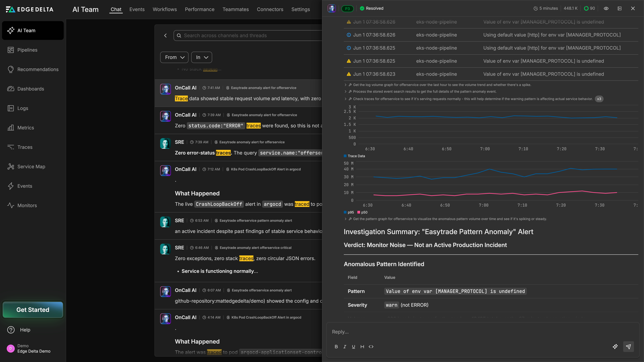Image resolution: width=644 pixels, height=362 pixels.
Task: Open Pipelines in the sidebar
Action: 33,50
